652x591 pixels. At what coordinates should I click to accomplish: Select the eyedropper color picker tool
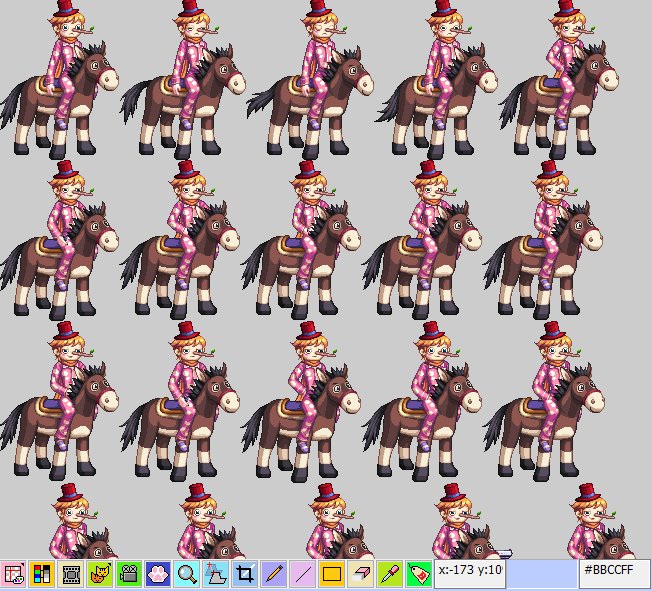coord(390,574)
